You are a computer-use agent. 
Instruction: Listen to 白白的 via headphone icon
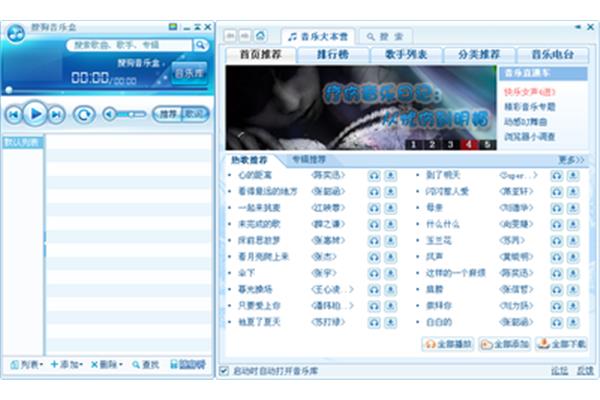[556, 323]
